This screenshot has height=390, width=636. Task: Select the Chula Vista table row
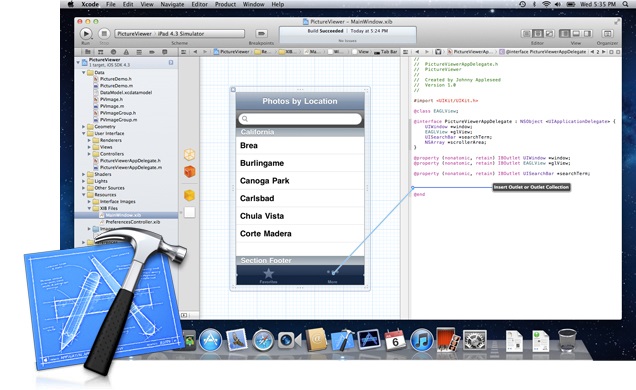point(300,216)
